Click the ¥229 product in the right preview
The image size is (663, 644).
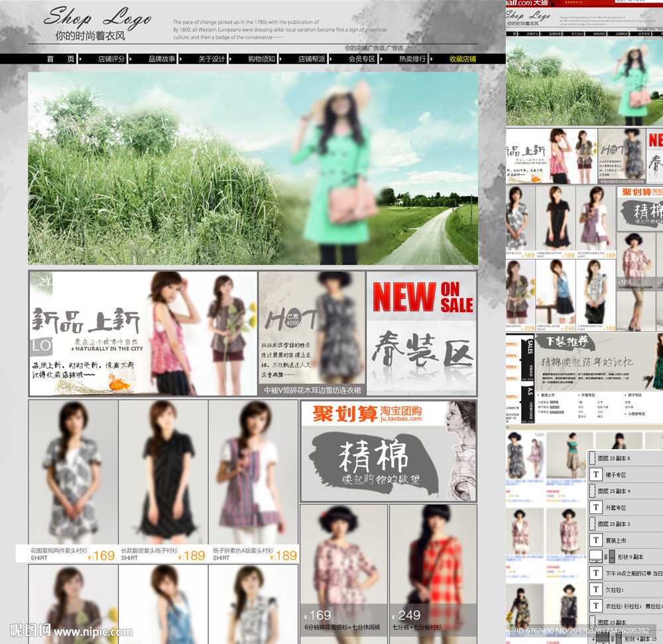click(520, 295)
